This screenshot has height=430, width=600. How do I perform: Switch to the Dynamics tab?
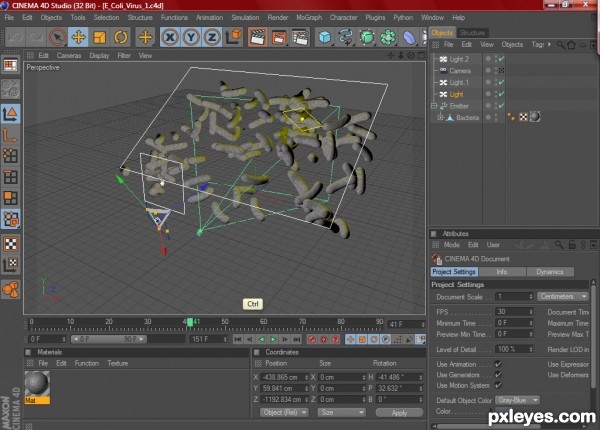pos(550,272)
